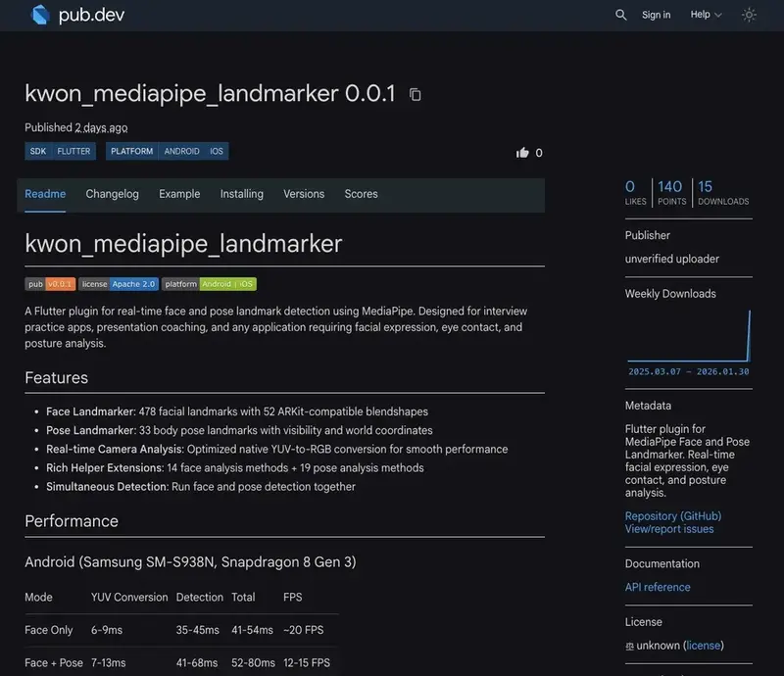The height and width of the screenshot is (676, 784).
Task: Expand the Help dropdown menu
Action: 706,15
